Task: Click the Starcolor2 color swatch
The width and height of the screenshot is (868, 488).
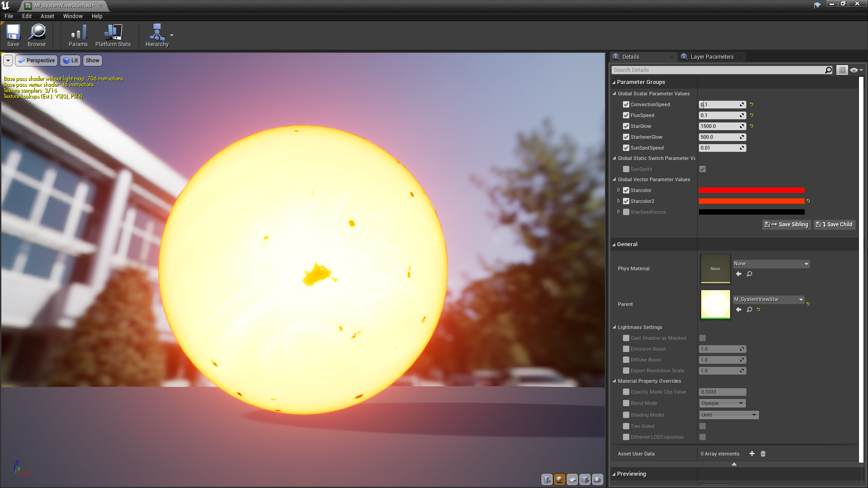Action: 751,201
